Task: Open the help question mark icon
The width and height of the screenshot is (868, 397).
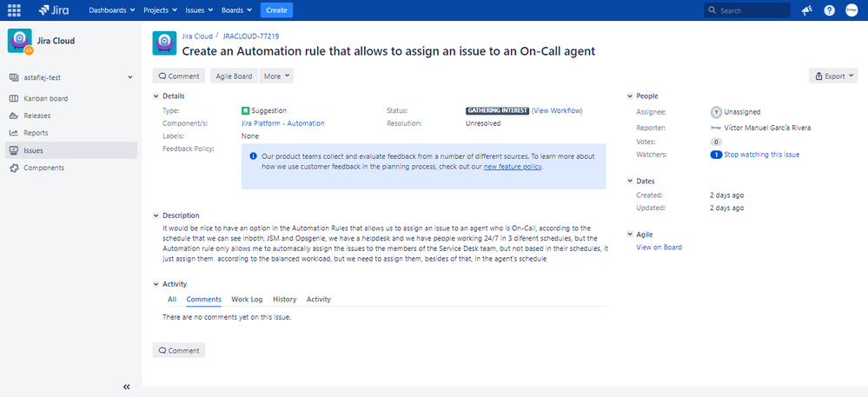Action: click(829, 10)
